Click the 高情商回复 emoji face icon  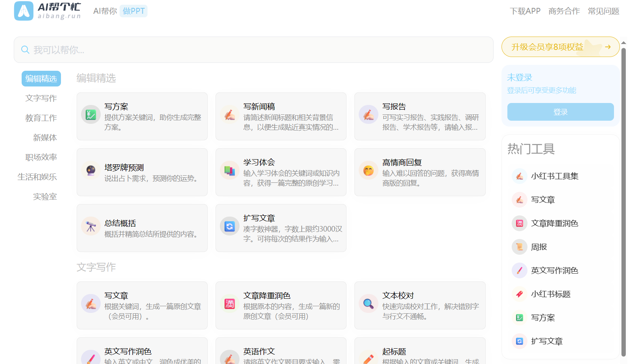[369, 171]
